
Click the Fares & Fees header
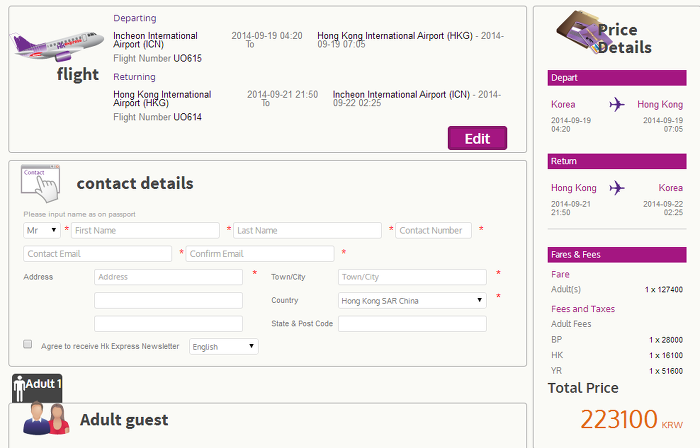[617, 254]
